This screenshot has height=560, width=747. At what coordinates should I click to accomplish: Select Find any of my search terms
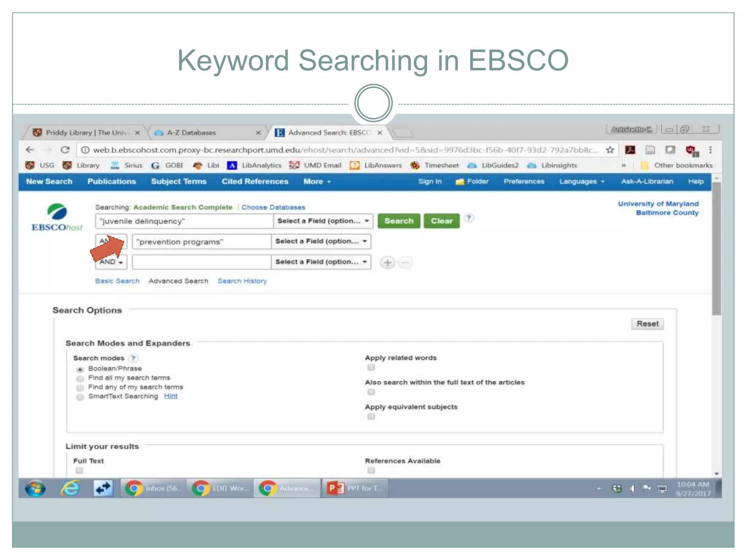coord(80,388)
